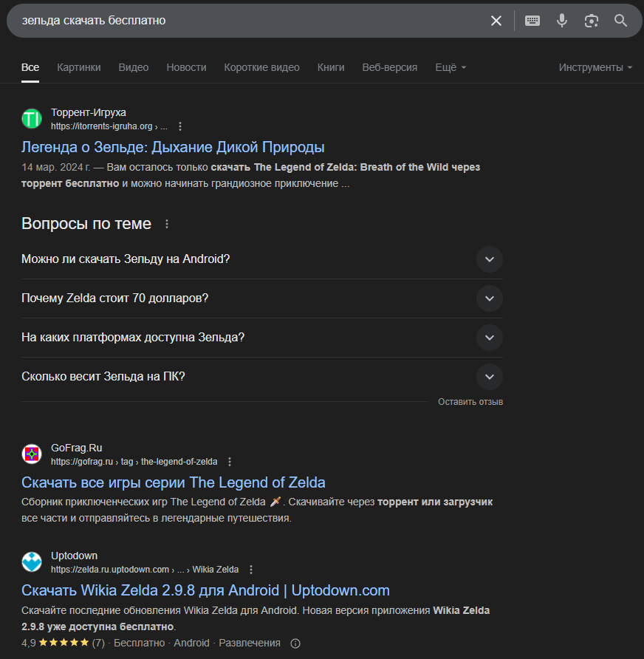Click the five-star rating under Uptodown result

[64, 642]
